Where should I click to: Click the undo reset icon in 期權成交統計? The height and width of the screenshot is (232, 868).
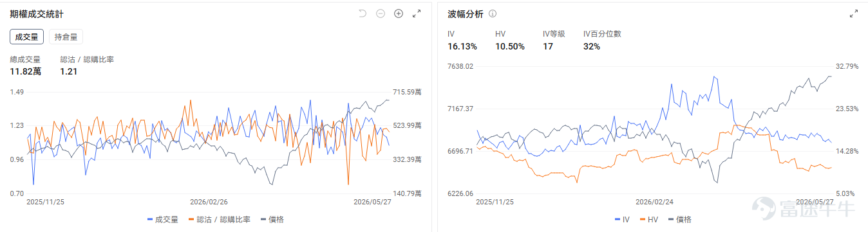[x=362, y=13]
